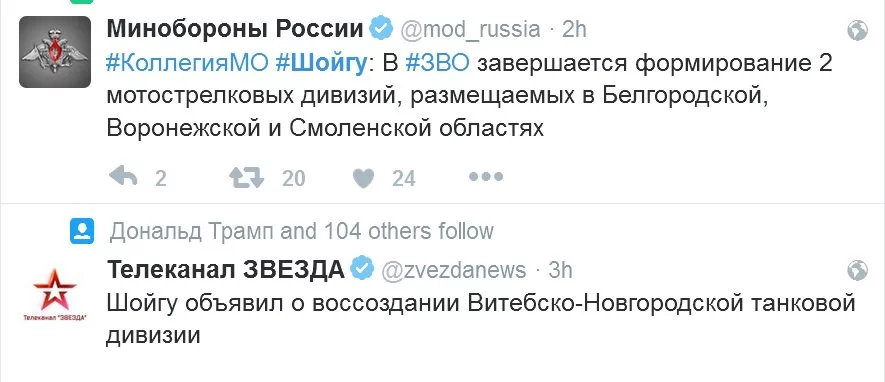Screen dimensions: 885x382
Task: Click globe icon on Телеканал ЗВЕЗДА tweet
Action: click(857, 270)
